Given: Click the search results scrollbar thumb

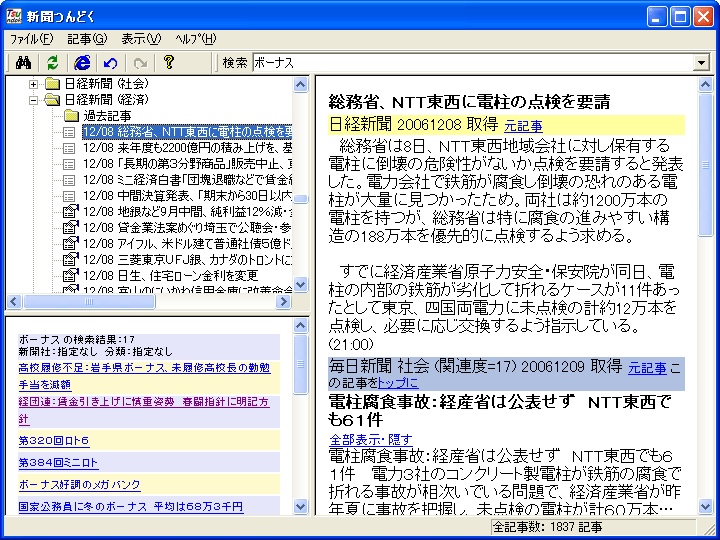Looking at the screenshot, I should tap(300, 364).
